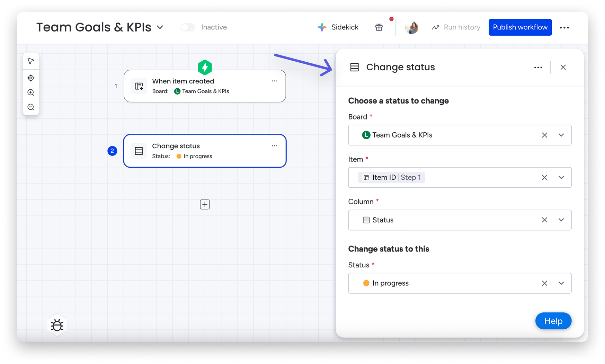
Task: Open Change status panel options menu
Action: pyautogui.click(x=538, y=68)
